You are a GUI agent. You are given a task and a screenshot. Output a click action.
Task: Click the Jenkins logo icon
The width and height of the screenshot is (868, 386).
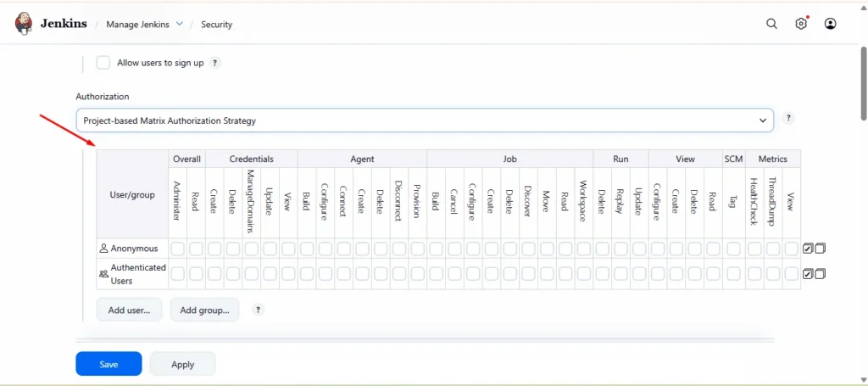[25, 24]
